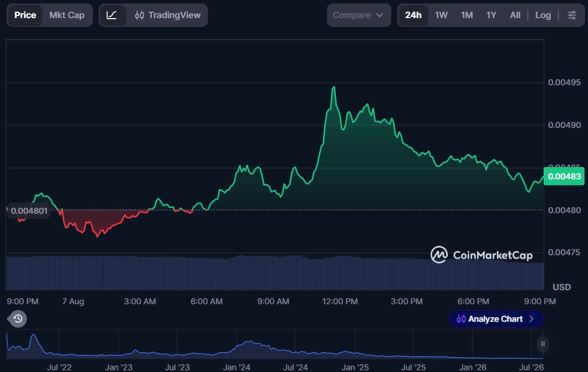Select the 1W time range
Image resolution: width=588 pixels, height=372 pixels.
(x=441, y=15)
